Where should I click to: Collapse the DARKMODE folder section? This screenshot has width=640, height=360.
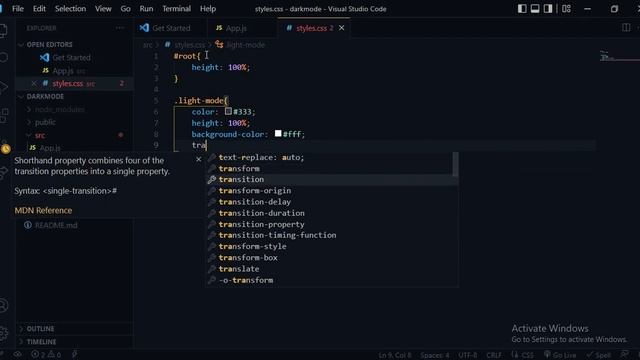coord(45,96)
